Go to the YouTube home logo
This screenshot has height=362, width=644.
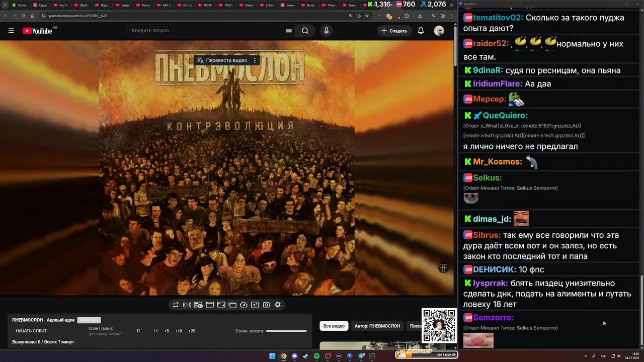click(x=37, y=31)
